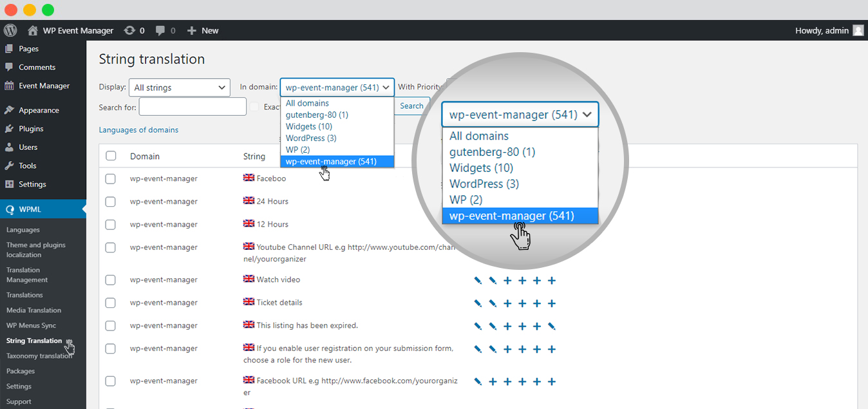868x409 pixels.
Task: Choose 'gutenberg-80 (1)' in domain list
Action: 337,115
